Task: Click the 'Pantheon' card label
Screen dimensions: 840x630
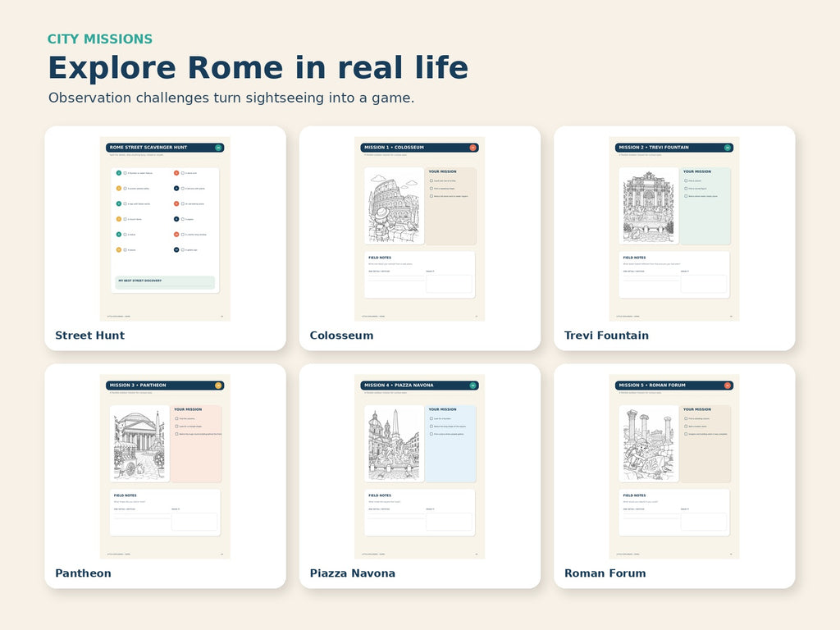Action: click(83, 573)
